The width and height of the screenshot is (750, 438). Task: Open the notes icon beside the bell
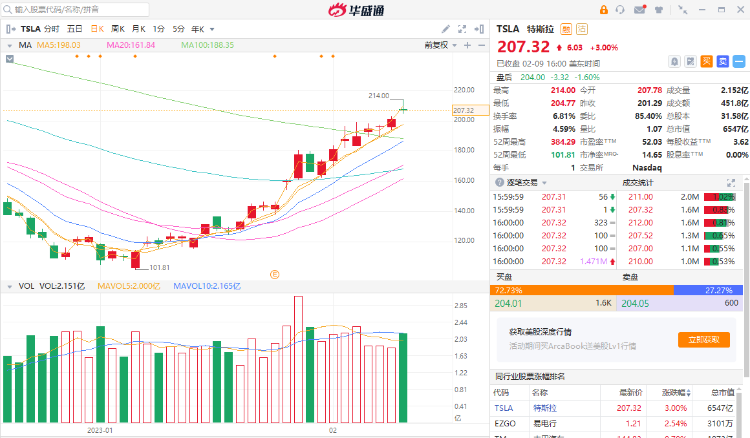coord(690,61)
